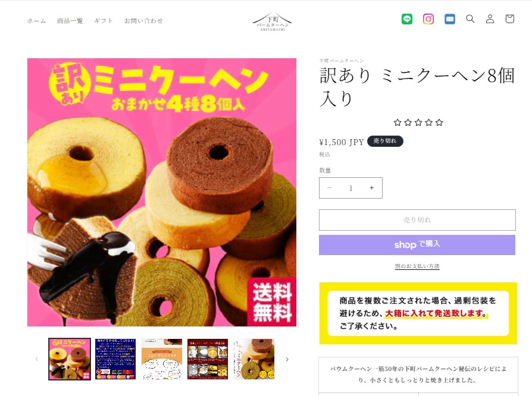Open ギフト menu item
Viewport: 532px width, 396px height.
[x=104, y=21]
